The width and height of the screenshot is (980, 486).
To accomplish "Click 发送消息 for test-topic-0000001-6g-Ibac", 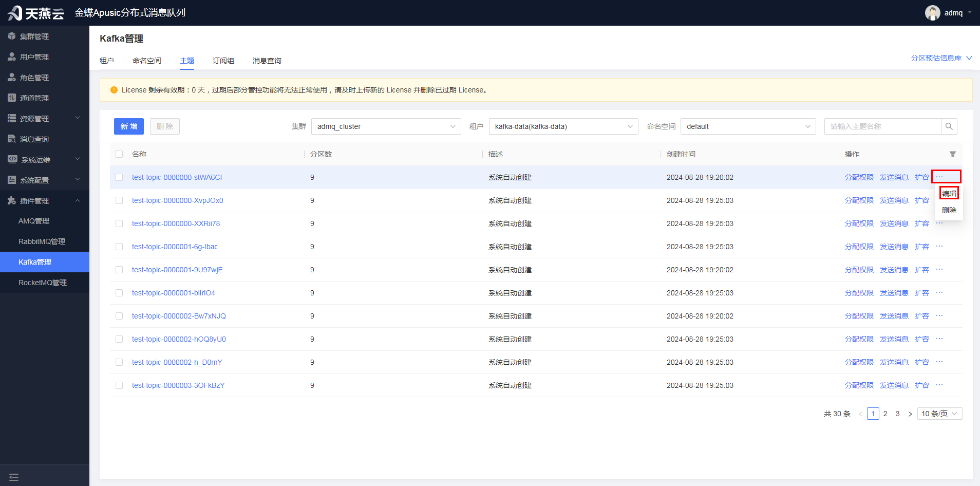I will click(x=894, y=247).
